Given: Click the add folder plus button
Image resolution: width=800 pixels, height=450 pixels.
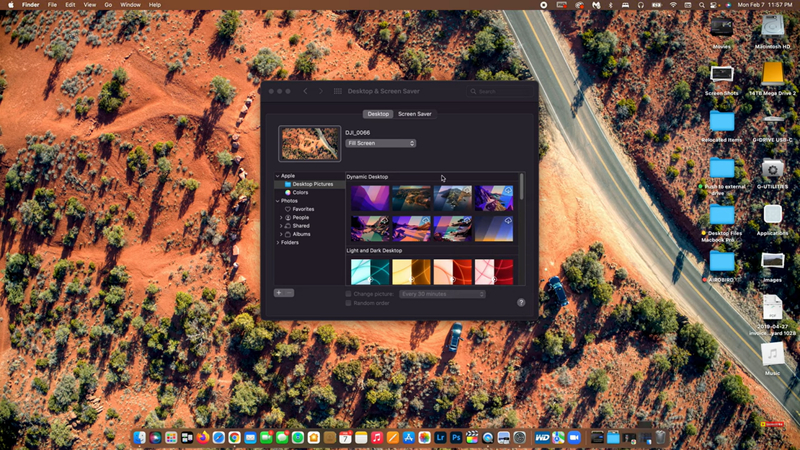Looking at the screenshot, I should [279, 293].
